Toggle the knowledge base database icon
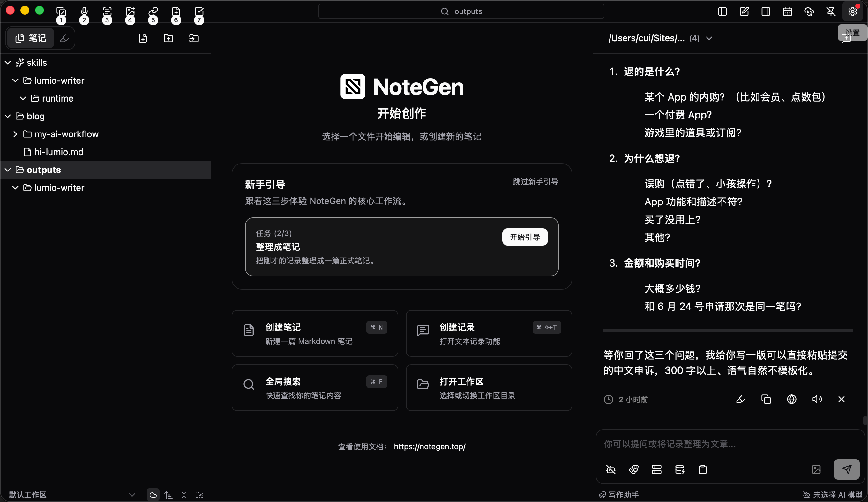868x502 pixels. (x=680, y=469)
